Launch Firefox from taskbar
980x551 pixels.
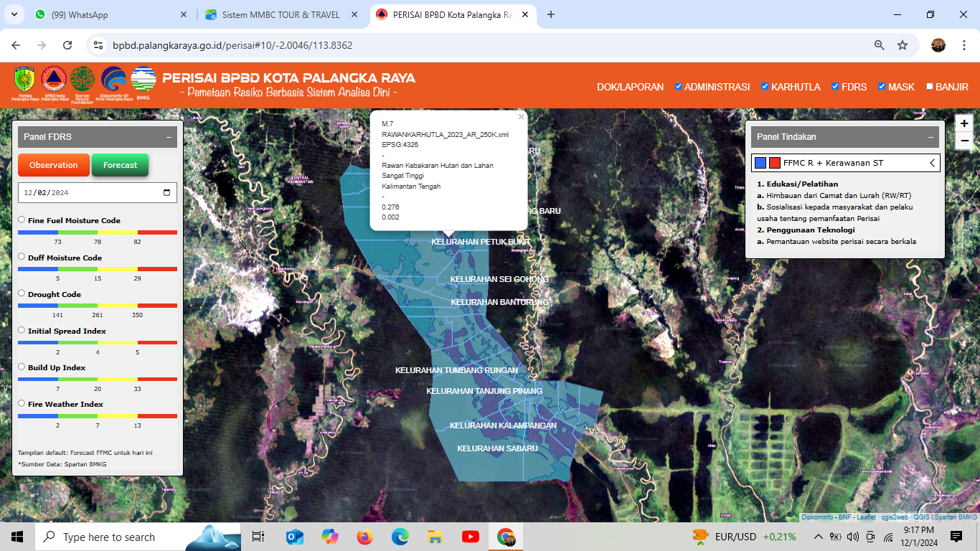click(364, 537)
